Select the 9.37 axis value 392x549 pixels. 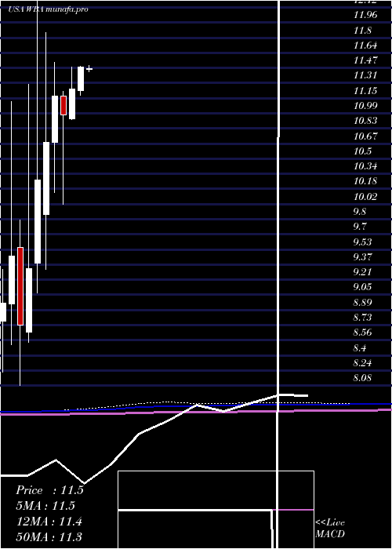[x=362, y=257]
